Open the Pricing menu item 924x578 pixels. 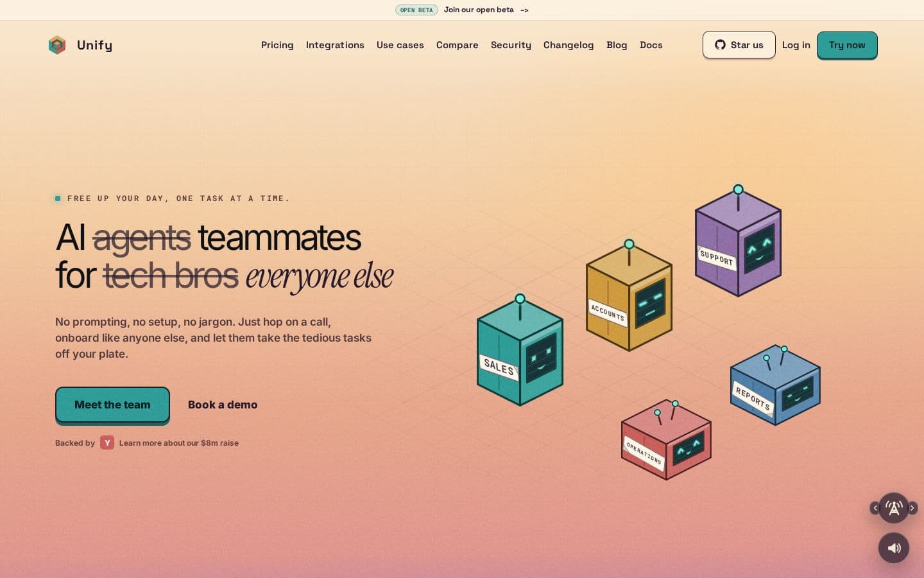coord(277,45)
